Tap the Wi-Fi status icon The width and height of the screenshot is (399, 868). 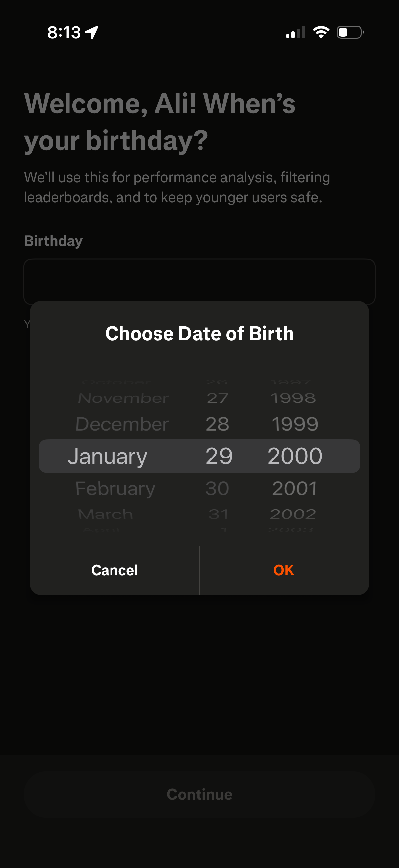click(321, 32)
